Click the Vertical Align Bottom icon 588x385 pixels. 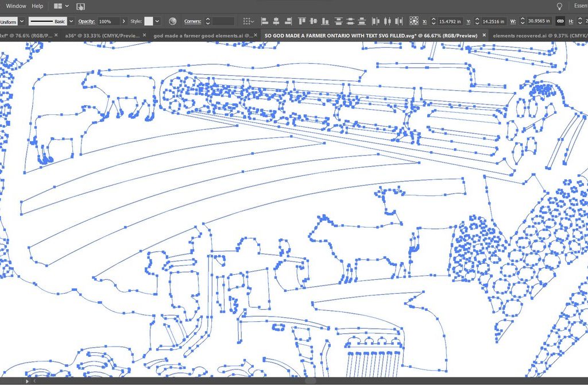coord(325,21)
